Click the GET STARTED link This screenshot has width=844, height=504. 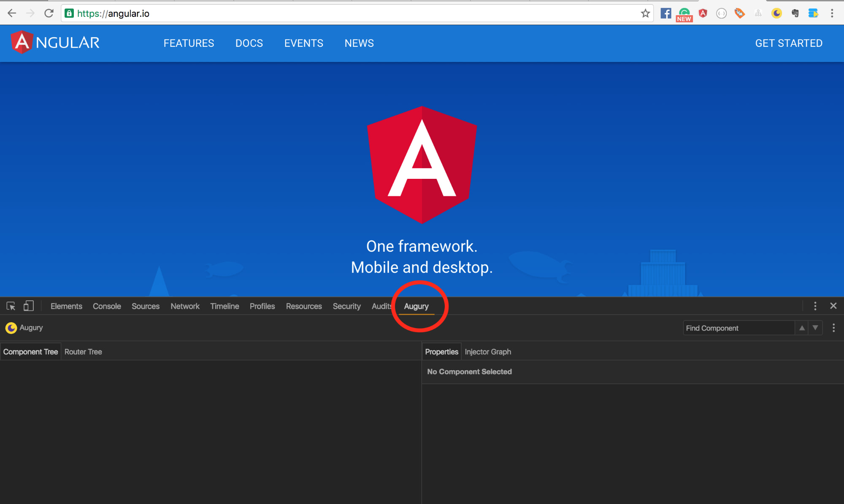(788, 43)
